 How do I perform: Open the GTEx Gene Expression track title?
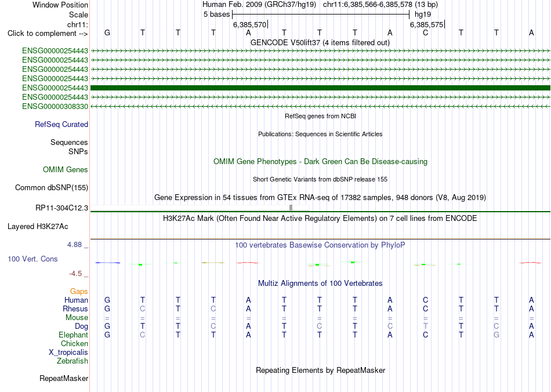320,197
